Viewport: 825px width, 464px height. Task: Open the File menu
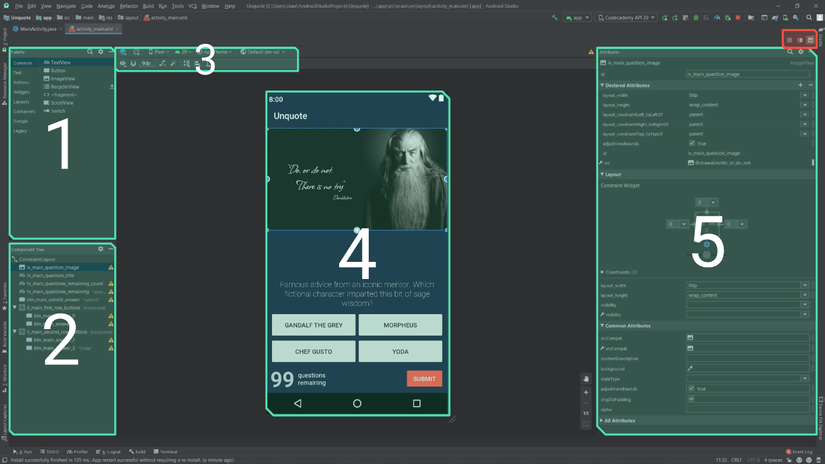18,6
